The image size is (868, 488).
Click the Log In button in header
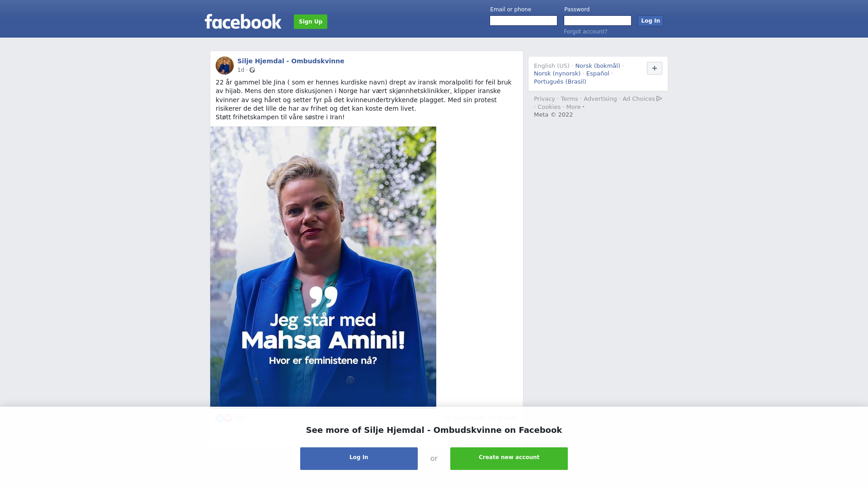pos(650,21)
